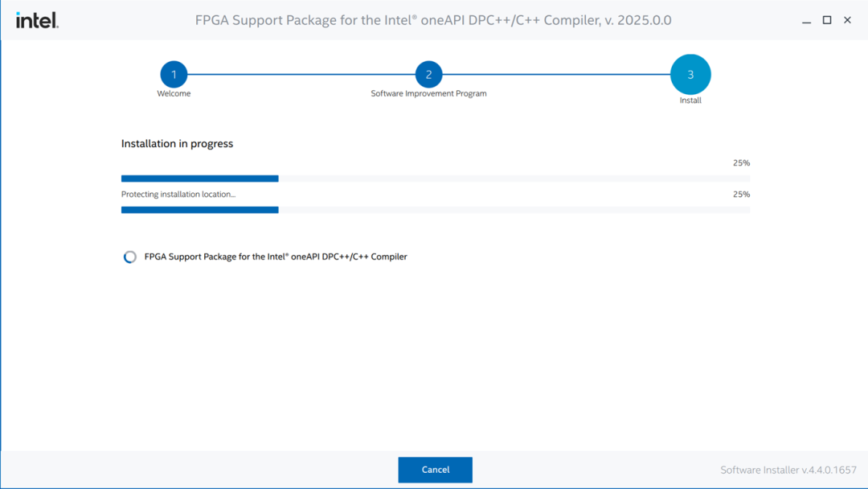This screenshot has height=489, width=868.
Task: Click the 'Installation in progress' heading
Action: pyautogui.click(x=177, y=143)
